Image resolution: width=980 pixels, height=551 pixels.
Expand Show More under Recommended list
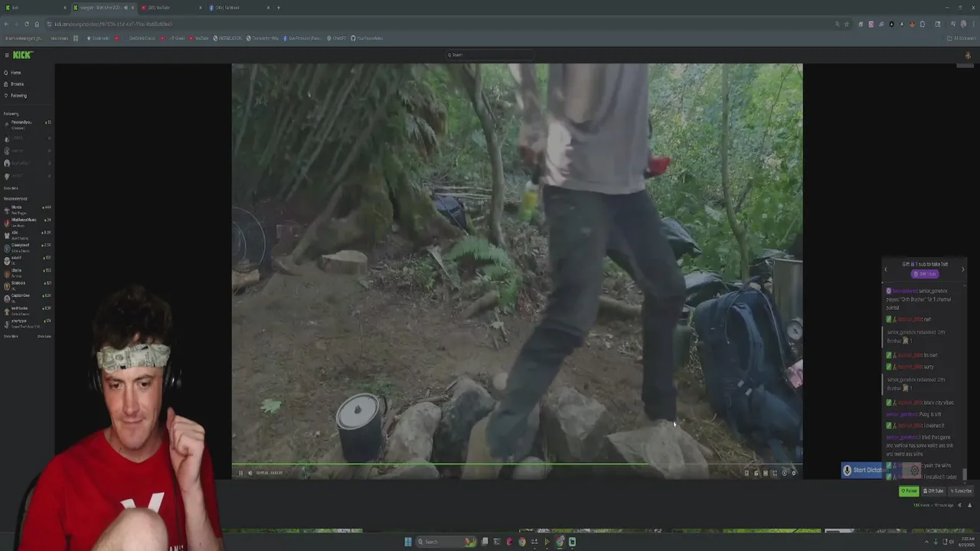11,336
